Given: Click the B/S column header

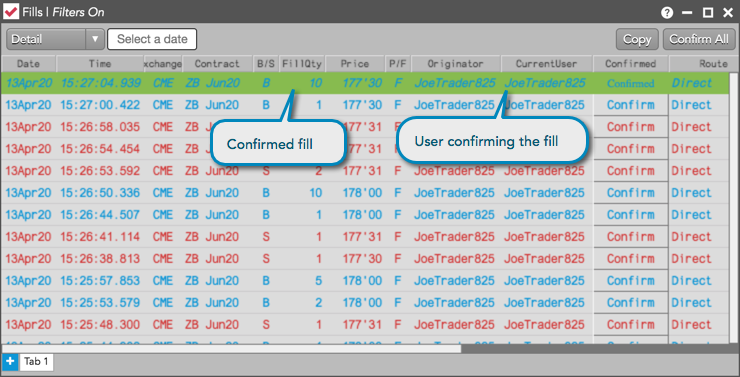Looking at the screenshot, I should [266, 64].
